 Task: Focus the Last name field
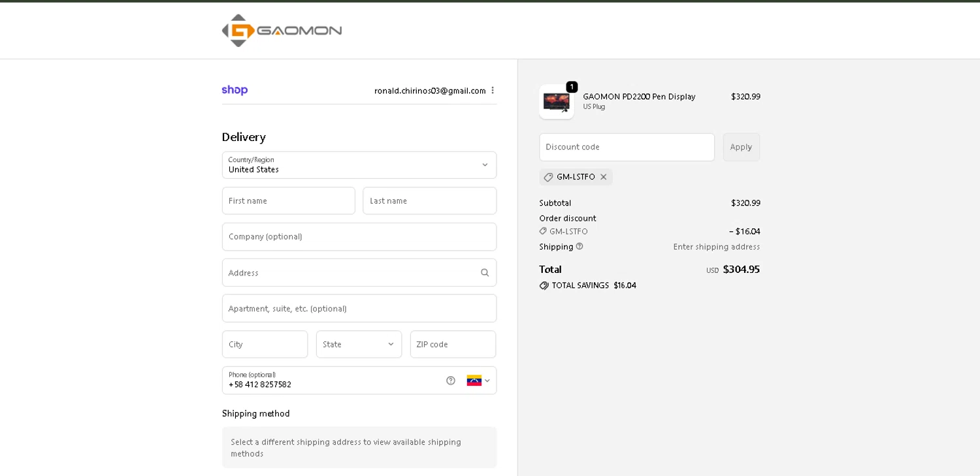pyautogui.click(x=430, y=201)
